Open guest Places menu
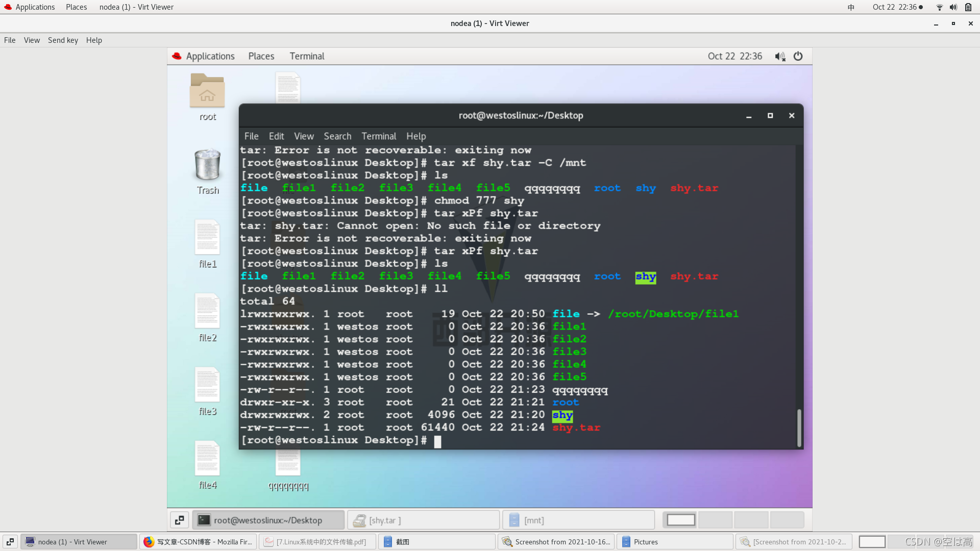This screenshot has width=980, height=551. point(261,57)
